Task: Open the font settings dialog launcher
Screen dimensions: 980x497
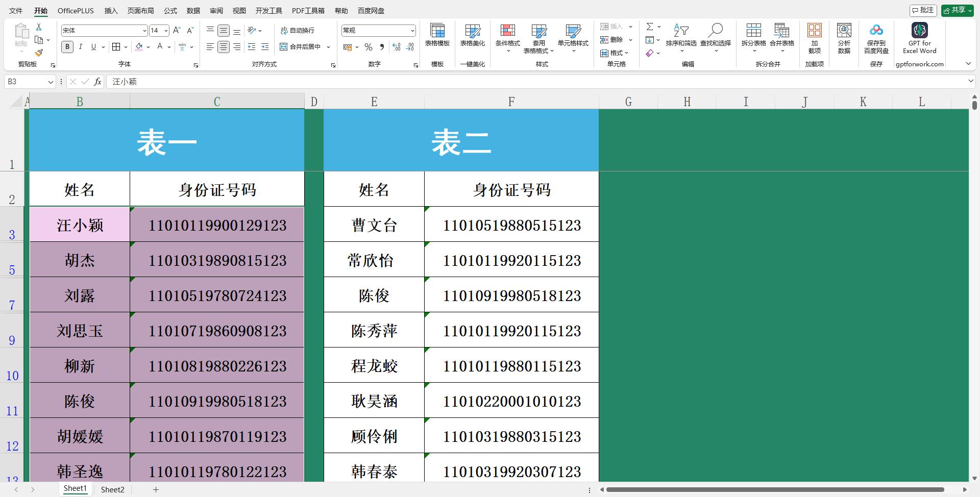Action: point(196,65)
